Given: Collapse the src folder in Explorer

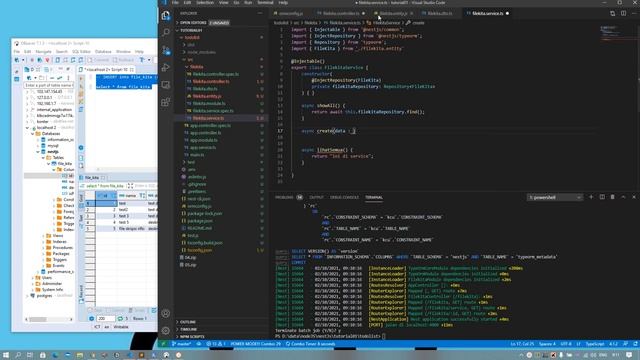Looking at the screenshot, I should point(190,60).
